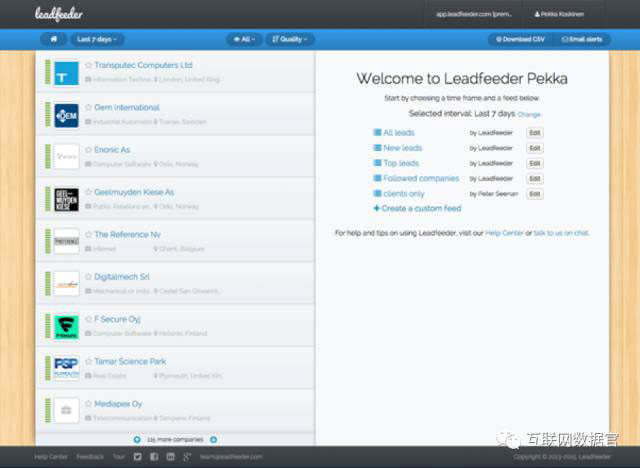Edit the New leads feed
The image size is (640, 468).
(534, 148)
